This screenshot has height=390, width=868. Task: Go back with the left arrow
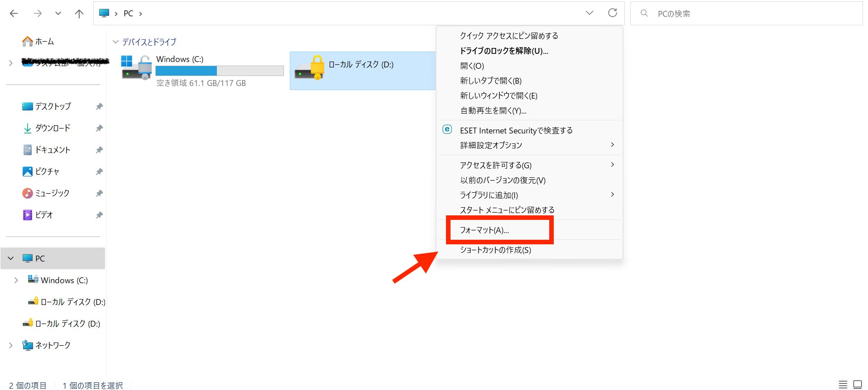14,14
